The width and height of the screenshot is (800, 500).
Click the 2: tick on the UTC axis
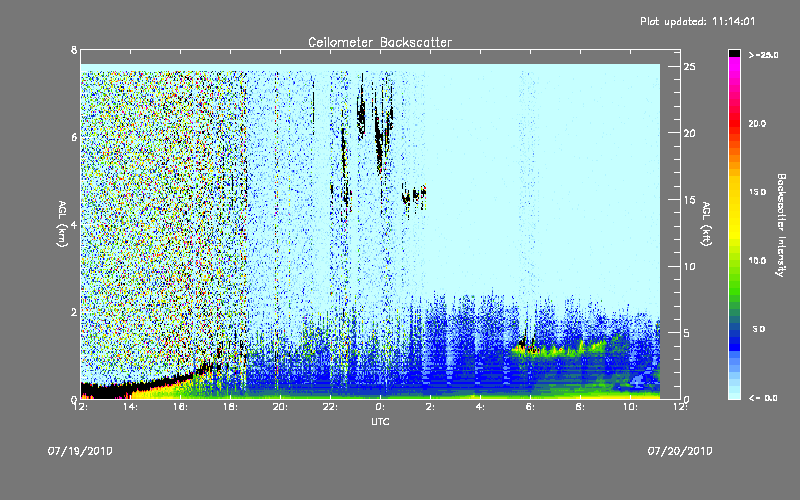431,407
